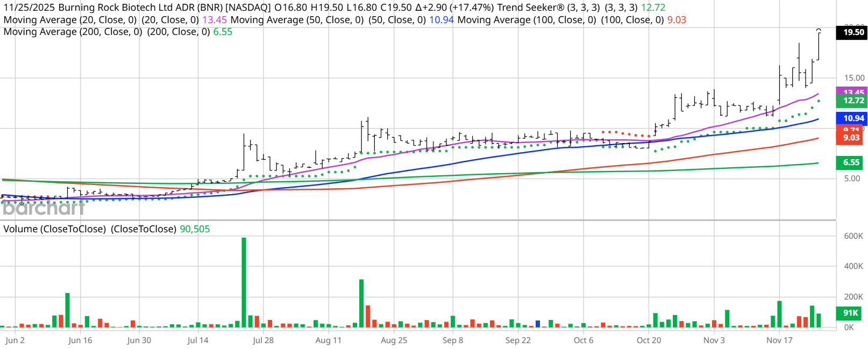
Task: Click the Trend Seeker value 12.72 in header
Action: click(x=653, y=8)
